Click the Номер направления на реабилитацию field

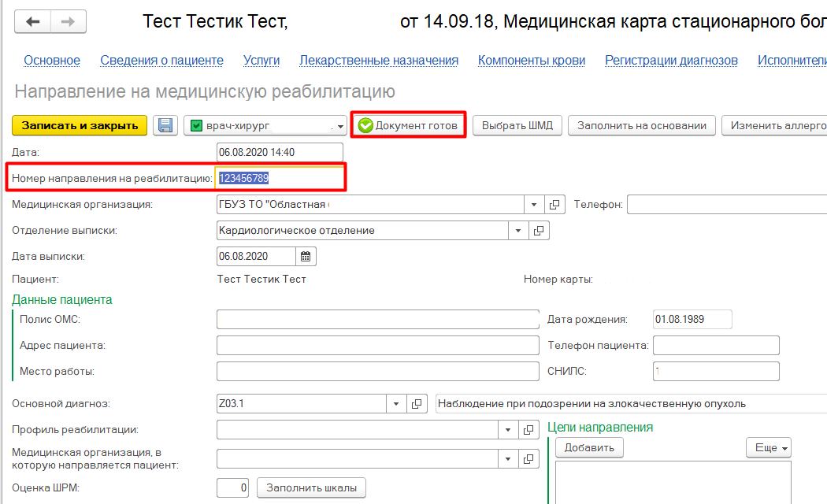tap(280, 179)
